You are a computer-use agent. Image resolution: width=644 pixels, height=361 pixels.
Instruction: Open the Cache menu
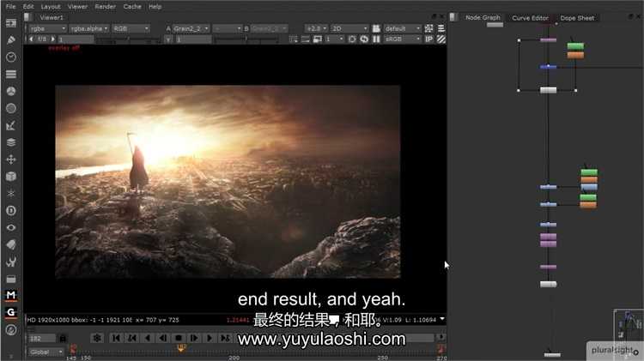tap(132, 7)
